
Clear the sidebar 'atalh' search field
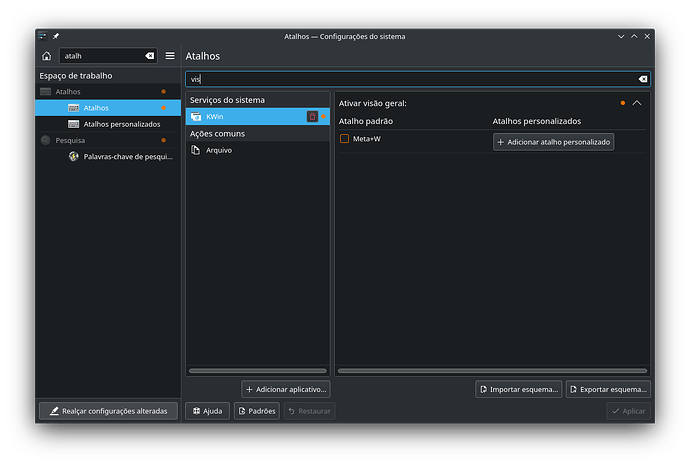pos(150,56)
